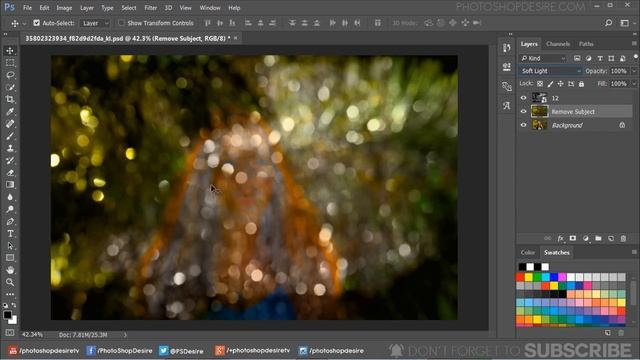Enable Show Transform Controls checkbox
The height and width of the screenshot is (360, 640).
tap(121, 23)
